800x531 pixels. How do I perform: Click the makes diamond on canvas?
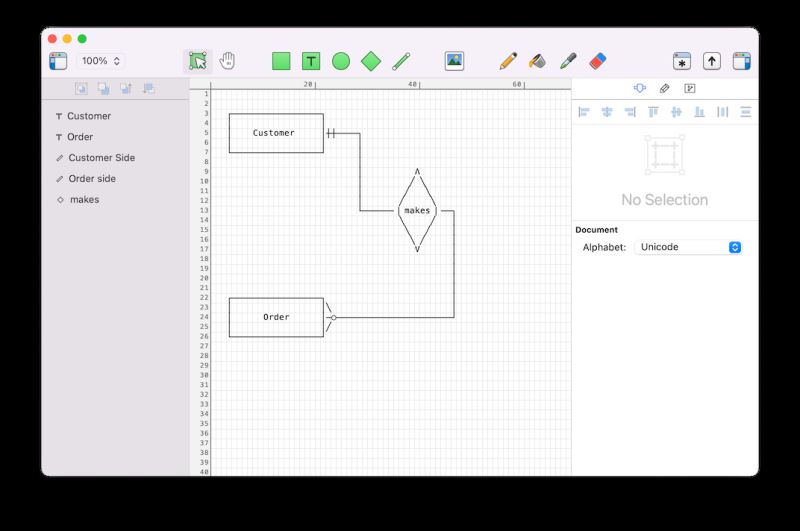pos(417,211)
